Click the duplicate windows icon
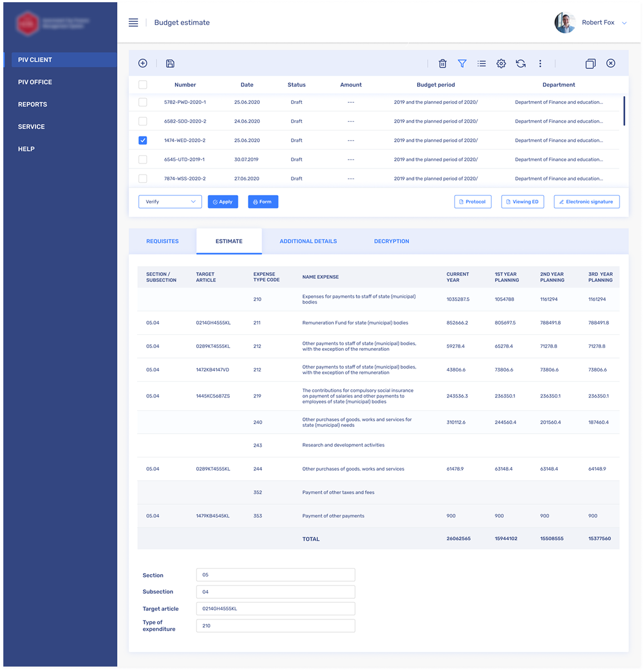Screen dimensions: 644x671 coord(591,63)
